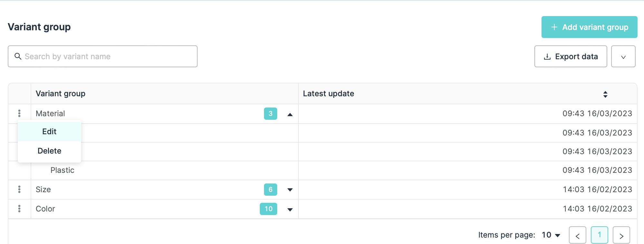Go to the next page arrow
Viewport: 644px width, 244px height.
pos(621,235)
